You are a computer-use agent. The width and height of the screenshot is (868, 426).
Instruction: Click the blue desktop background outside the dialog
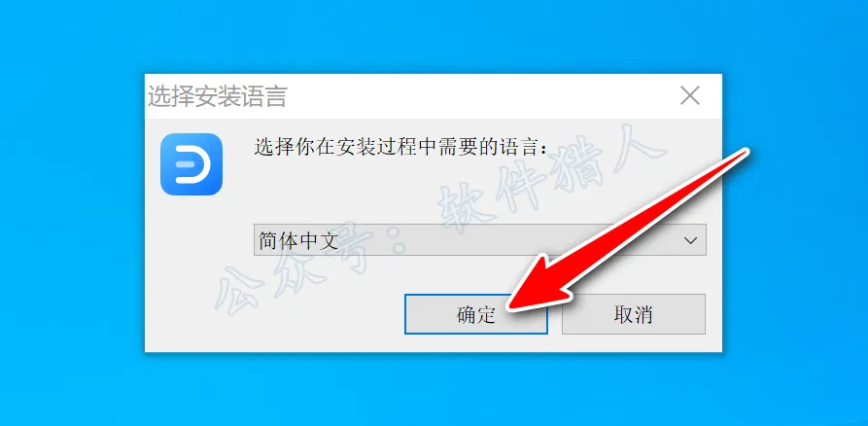72,222
